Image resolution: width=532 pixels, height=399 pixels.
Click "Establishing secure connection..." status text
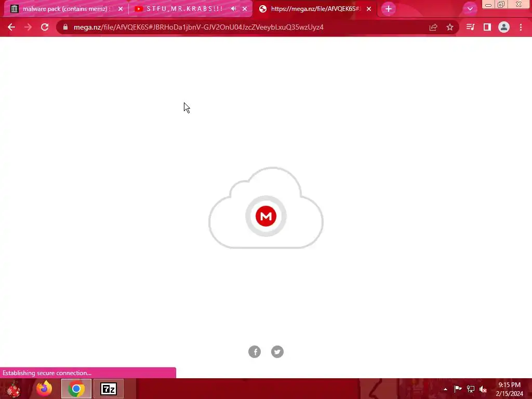pyautogui.click(x=47, y=373)
